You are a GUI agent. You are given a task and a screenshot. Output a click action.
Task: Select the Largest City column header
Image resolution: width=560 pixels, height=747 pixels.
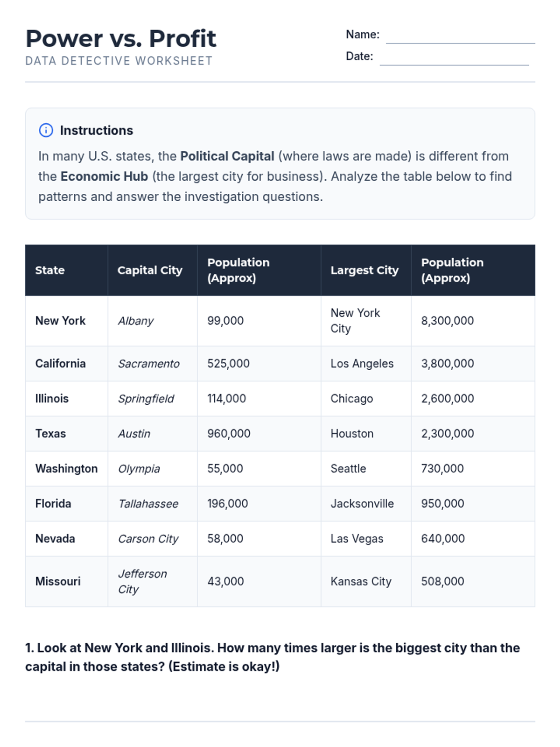[x=364, y=270]
